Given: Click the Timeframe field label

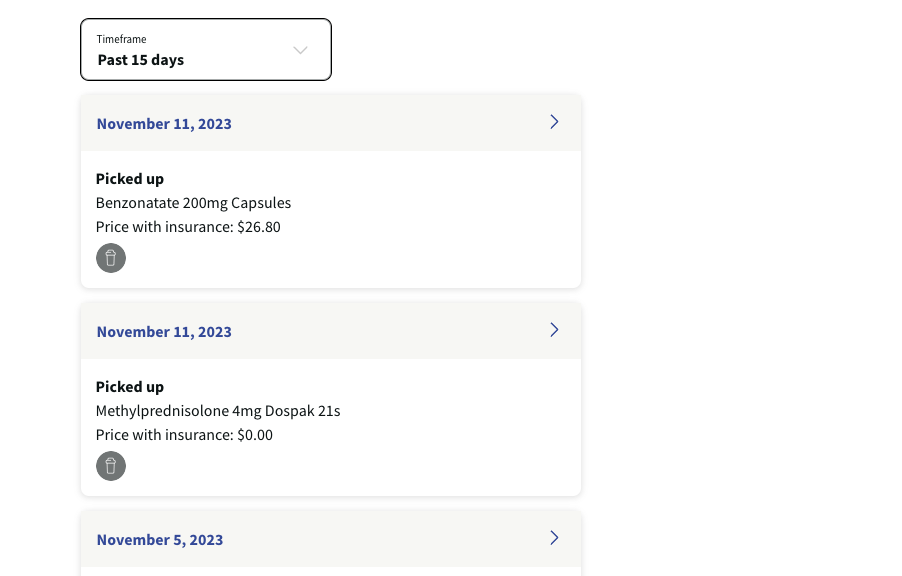Looking at the screenshot, I should point(121,39).
